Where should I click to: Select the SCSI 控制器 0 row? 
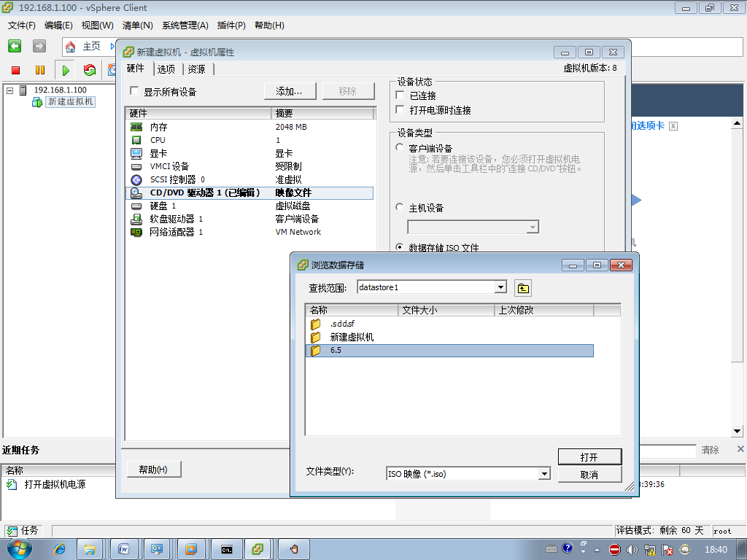(x=249, y=179)
